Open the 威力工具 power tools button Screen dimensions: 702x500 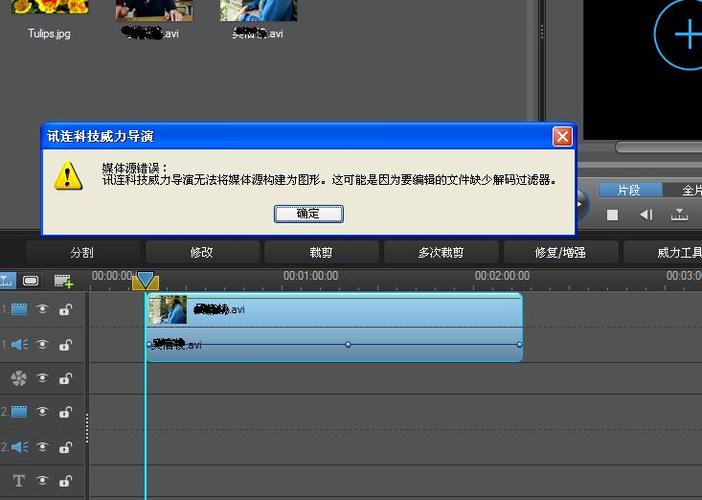click(665, 253)
